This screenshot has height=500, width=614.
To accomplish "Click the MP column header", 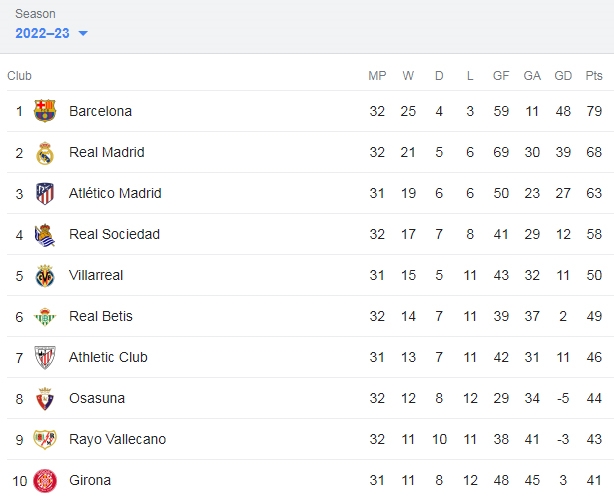I will (x=377, y=76).
